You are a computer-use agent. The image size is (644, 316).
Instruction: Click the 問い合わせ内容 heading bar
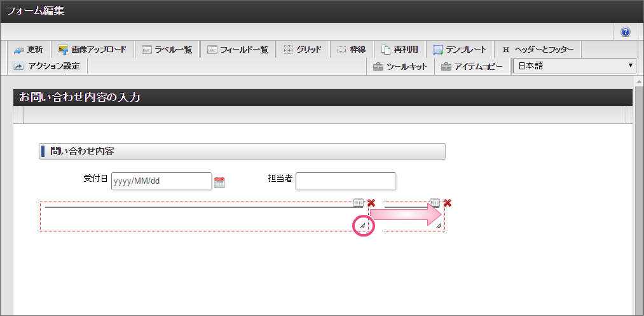(242, 151)
